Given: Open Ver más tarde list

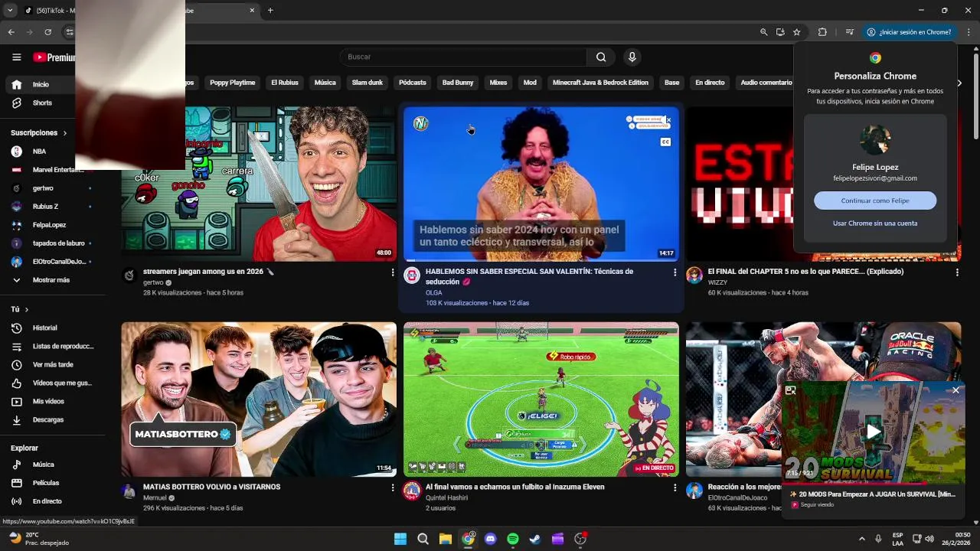Looking at the screenshot, I should [x=52, y=364].
